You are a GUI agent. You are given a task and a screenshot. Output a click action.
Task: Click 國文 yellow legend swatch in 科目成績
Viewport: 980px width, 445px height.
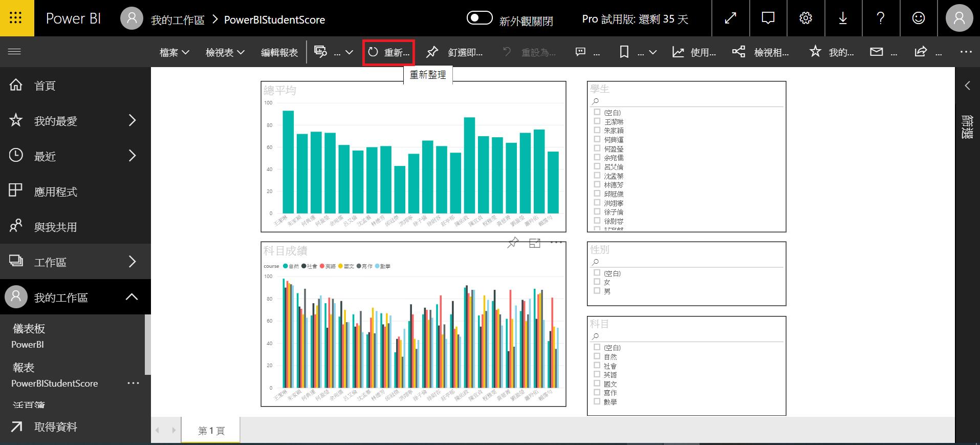pos(341,266)
